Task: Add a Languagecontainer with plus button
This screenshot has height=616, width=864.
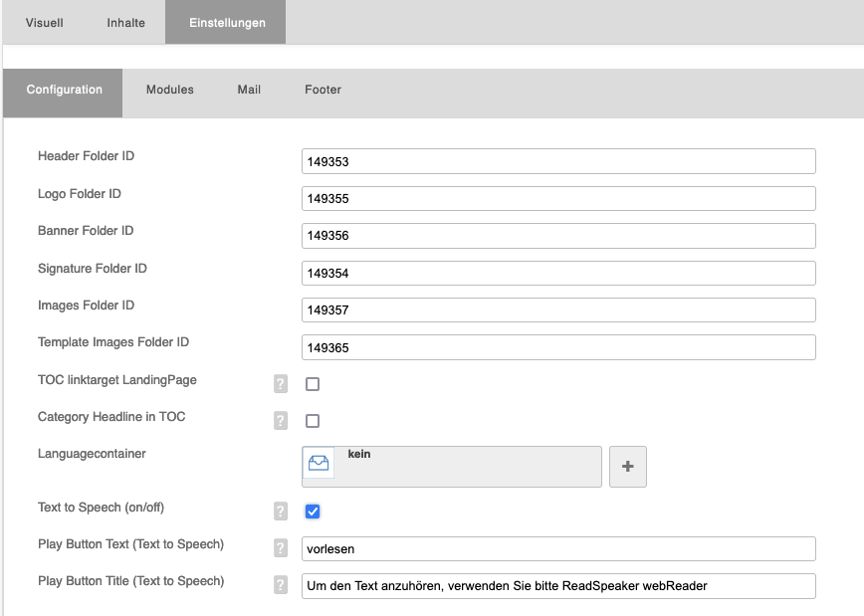Action: click(x=628, y=467)
